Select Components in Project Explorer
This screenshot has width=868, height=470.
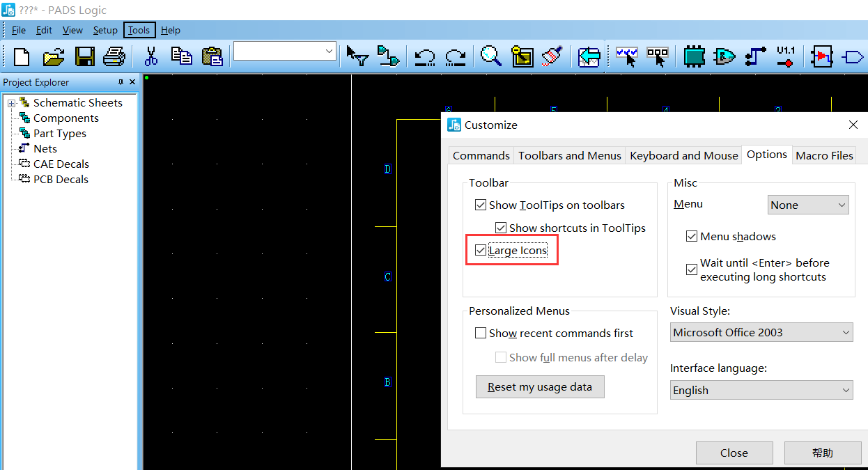65,118
